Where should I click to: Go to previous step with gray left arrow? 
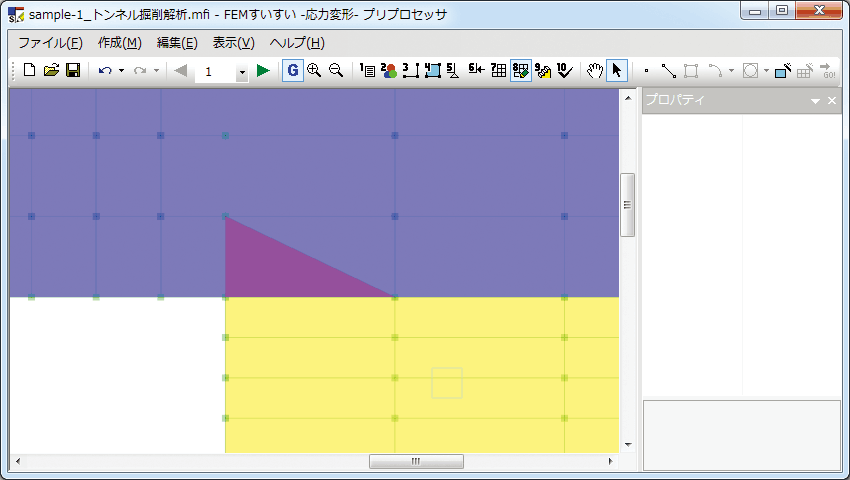point(181,71)
